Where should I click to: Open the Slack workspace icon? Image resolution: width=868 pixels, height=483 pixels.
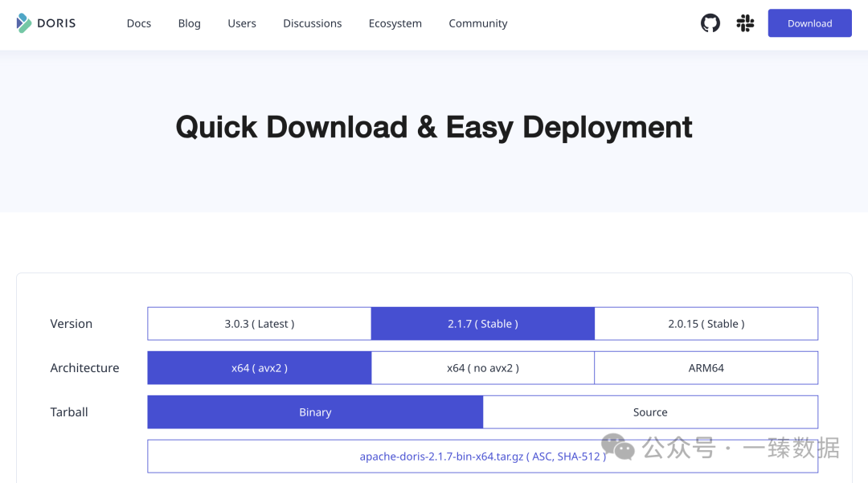pyautogui.click(x=745, y=23)
